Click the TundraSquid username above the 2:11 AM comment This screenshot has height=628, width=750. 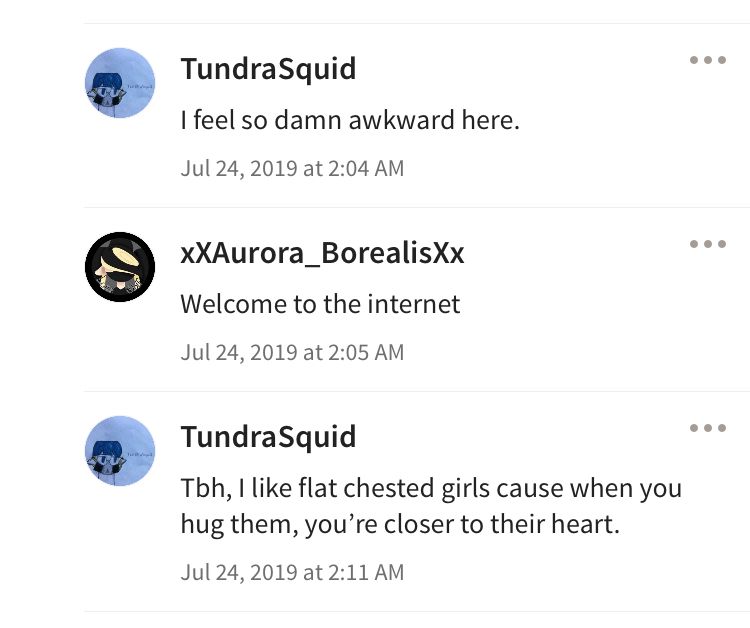[268, 437]
